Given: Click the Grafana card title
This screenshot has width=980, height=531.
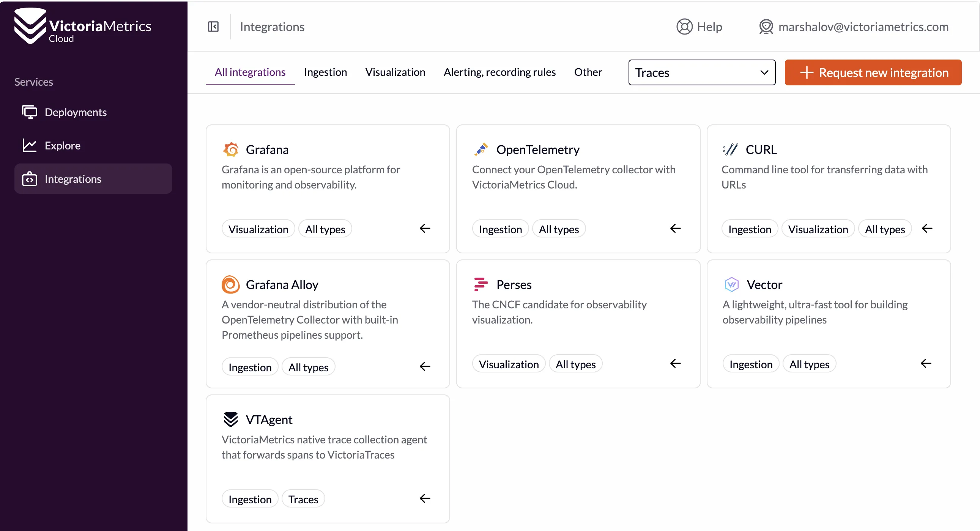Looking at the screenshot, I should point(267,149).
